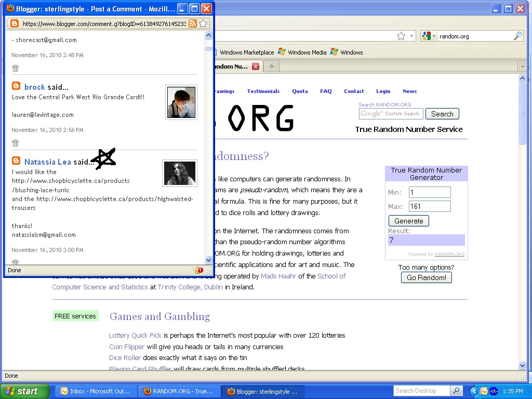Image resolution: width=532 pixels, height=399 pixels.
Task: Click the Windows Start button
Action: point(24,391)
